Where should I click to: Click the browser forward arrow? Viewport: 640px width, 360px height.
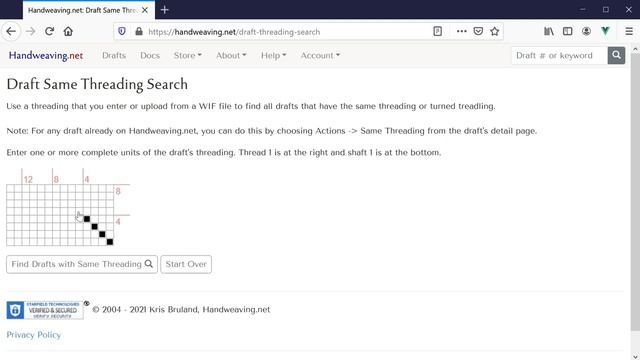(31, 31)
